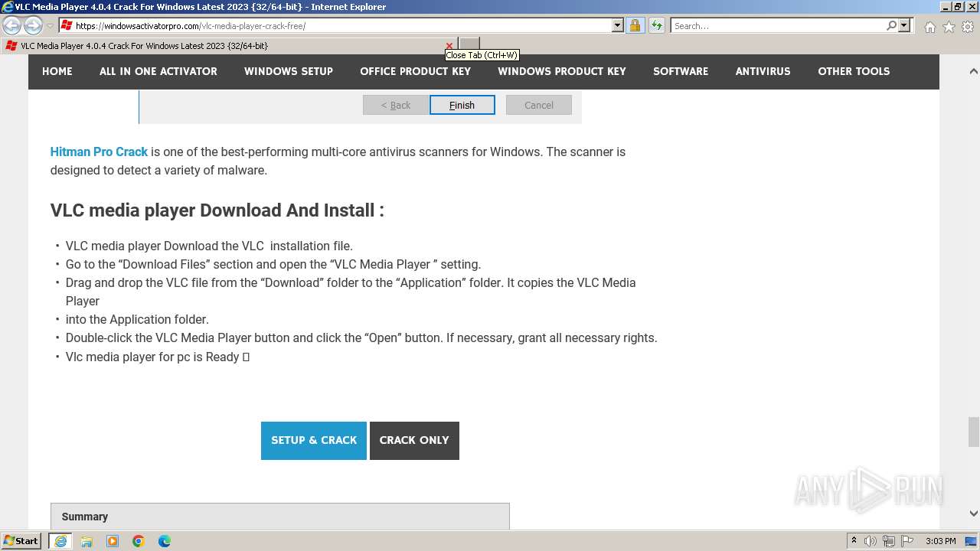Click the SETUP & CRACK button
This screenshot has width=980, height=551.
314,441
